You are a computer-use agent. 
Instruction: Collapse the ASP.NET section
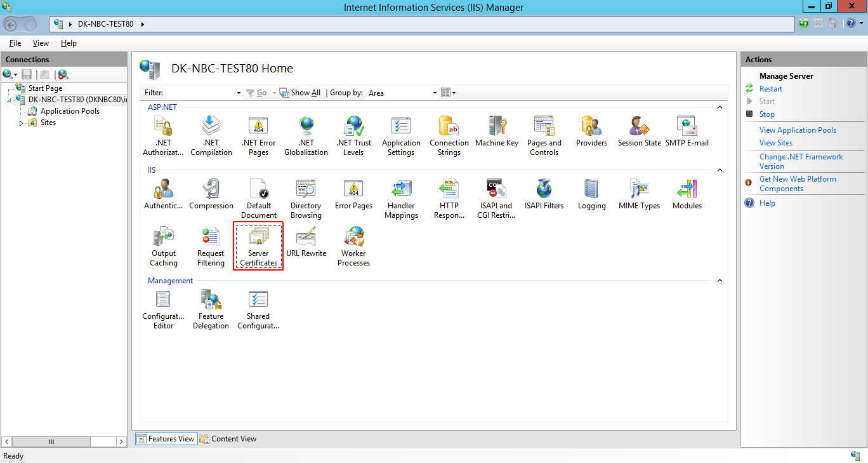pos(719,107)
